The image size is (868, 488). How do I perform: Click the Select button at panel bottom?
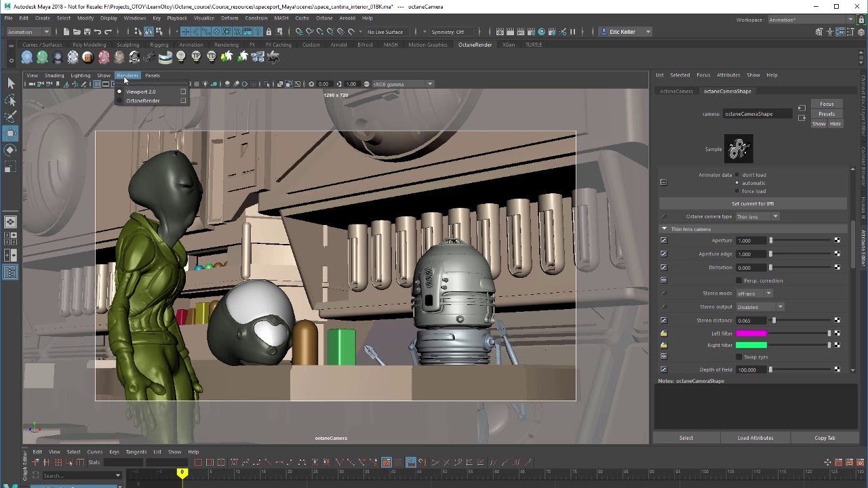(686, 438)
